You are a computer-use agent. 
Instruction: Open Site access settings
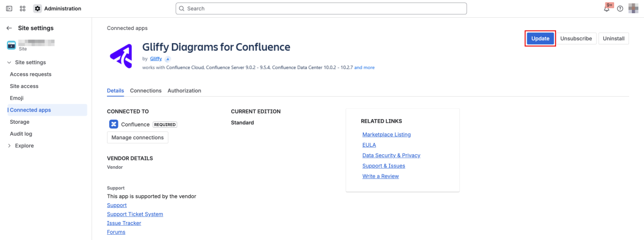[24, 86]
